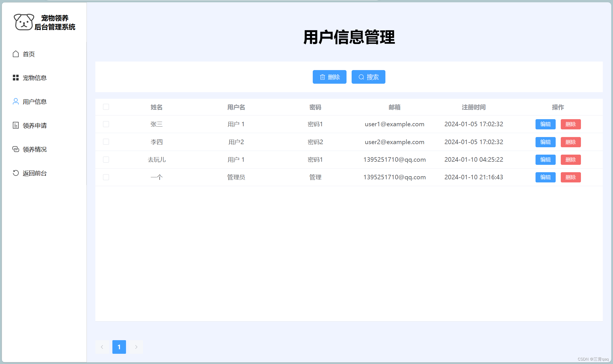The image size is (613, 364).
Task: Toggle the select-all checkbox in table header
Action: point(106,107)
